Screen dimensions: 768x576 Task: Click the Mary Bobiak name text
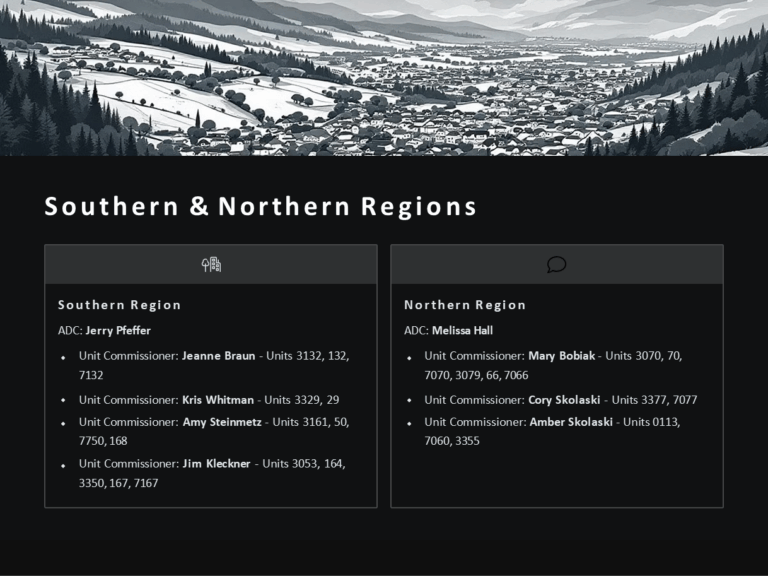561,356
